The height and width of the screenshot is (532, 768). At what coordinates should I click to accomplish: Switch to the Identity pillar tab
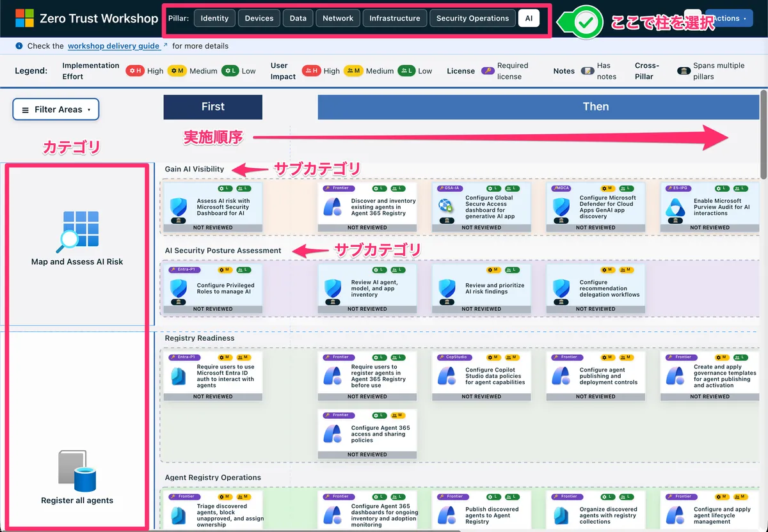click(x=214, y=19)
